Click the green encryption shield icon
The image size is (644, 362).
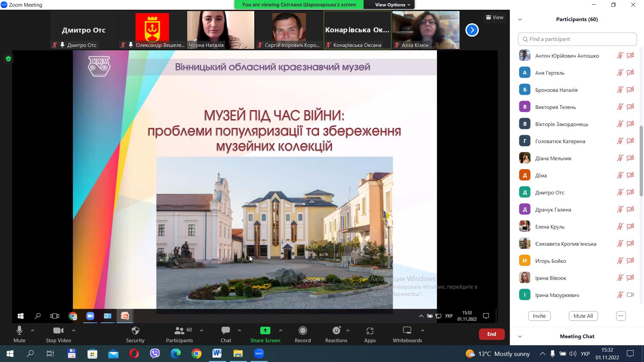(x=8, y=59)
